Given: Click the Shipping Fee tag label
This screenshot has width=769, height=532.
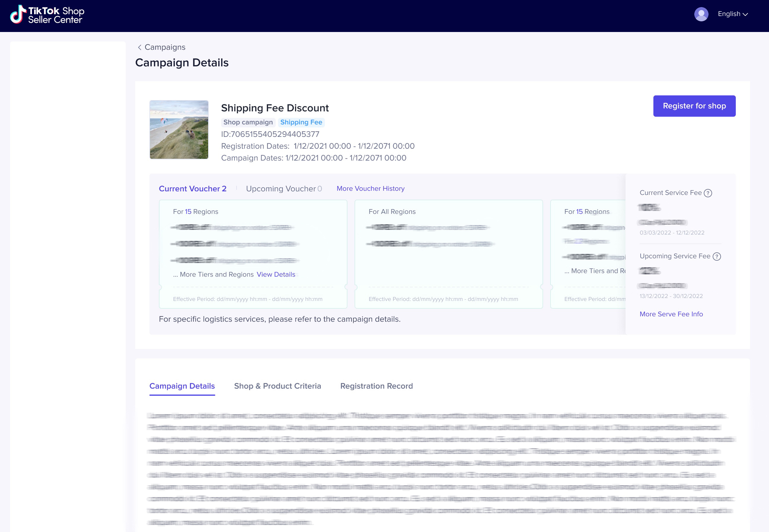Looking at the screenshot, I should coord(301,122).
